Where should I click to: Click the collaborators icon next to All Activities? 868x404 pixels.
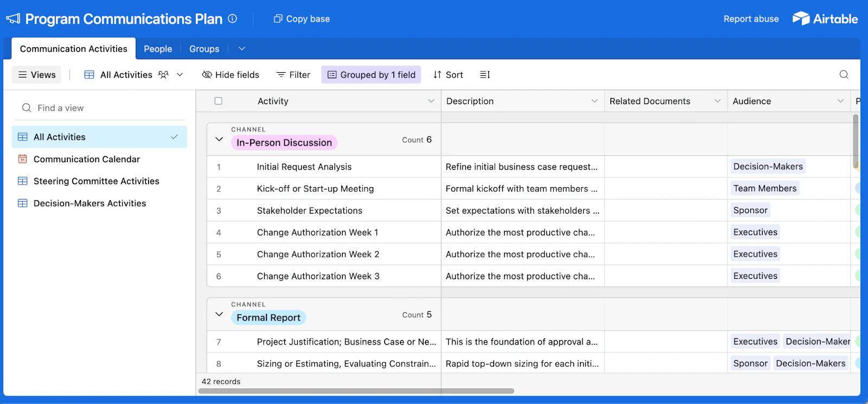(x=163, y=75)
